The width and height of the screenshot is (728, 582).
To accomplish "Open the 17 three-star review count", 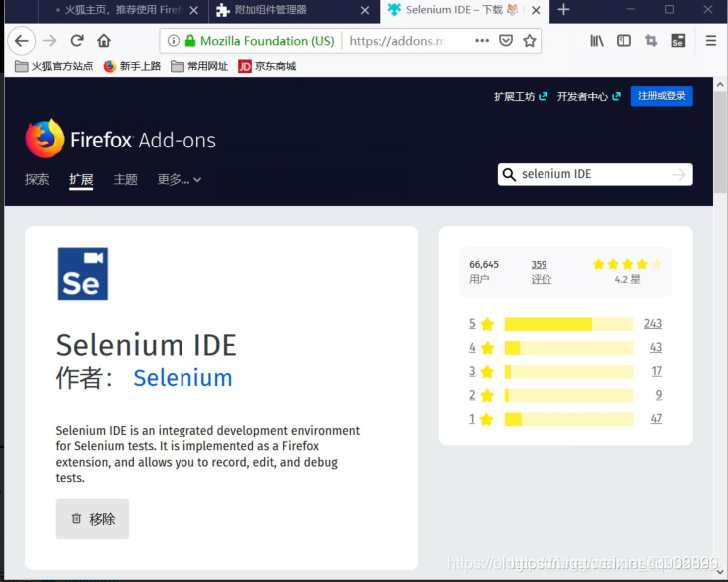I will (657, 371).
